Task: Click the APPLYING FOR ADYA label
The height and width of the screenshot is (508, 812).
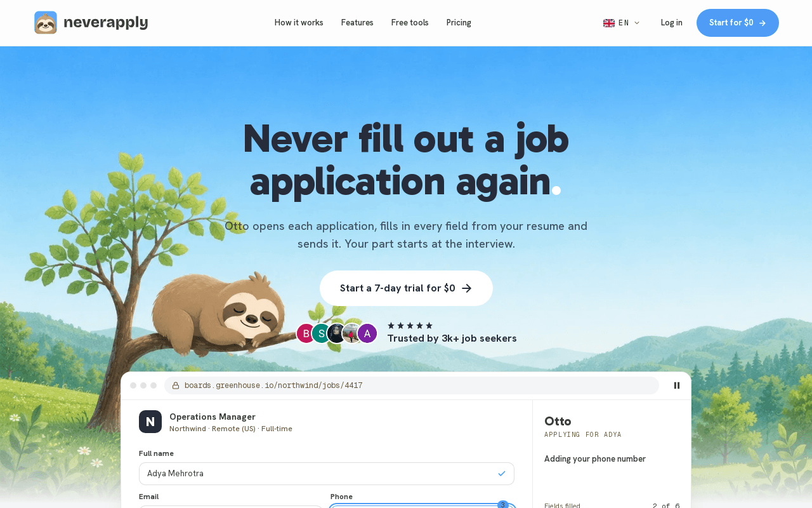Action: click(583, 435)
